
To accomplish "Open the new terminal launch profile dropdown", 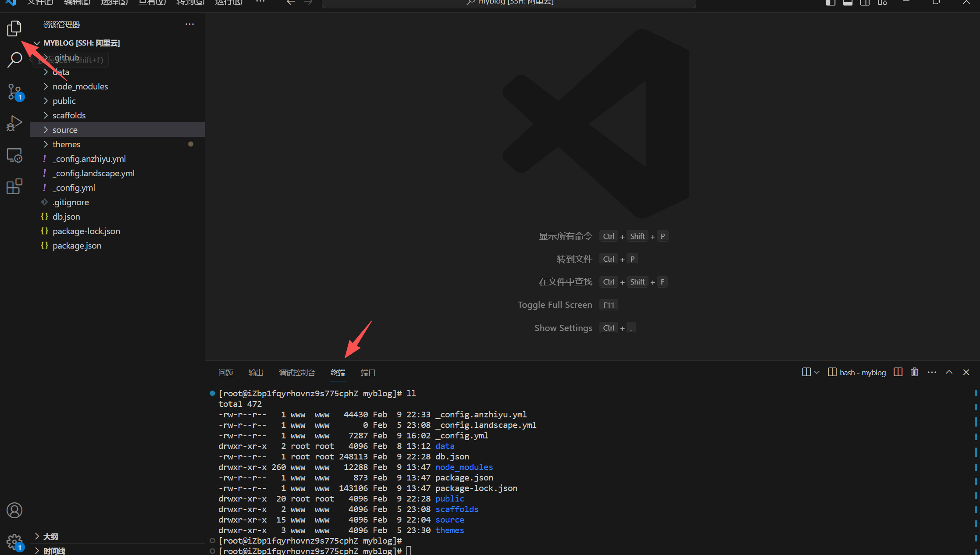I will coord(816,372).
